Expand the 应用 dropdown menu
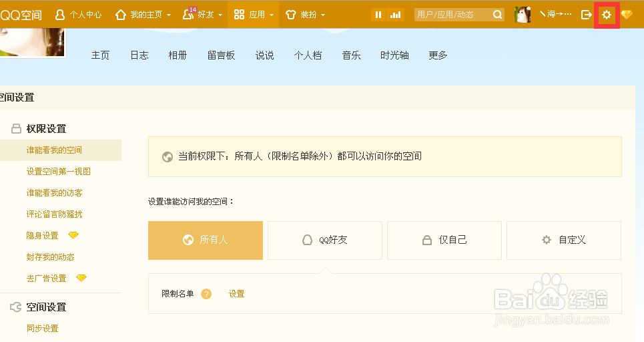The image size is (644, 342). click(x=254, y=15)
